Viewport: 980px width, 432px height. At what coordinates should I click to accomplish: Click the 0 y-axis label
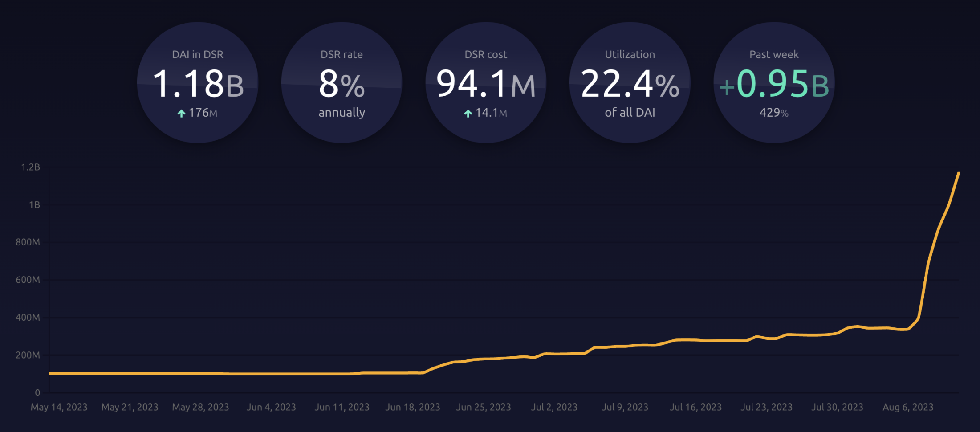[x=37, y=393]
